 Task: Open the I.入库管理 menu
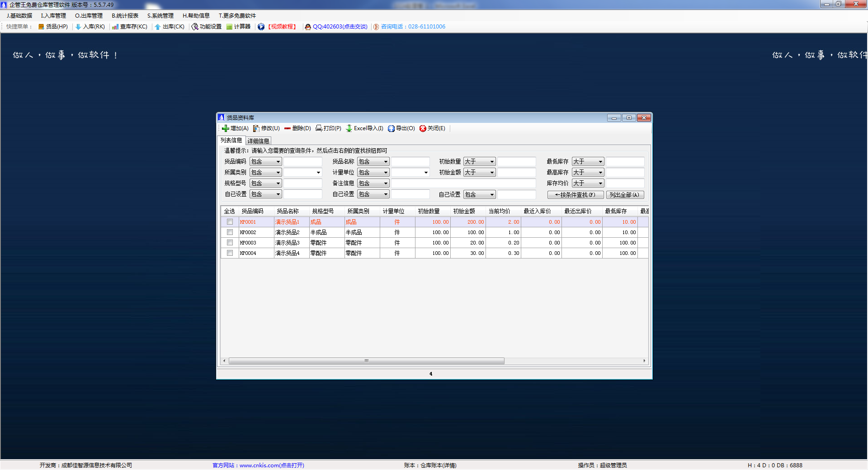tap(53, 16)
